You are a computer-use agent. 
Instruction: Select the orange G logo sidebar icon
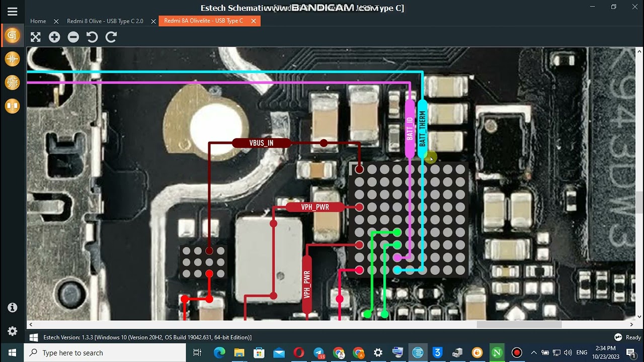coord(12,36)
